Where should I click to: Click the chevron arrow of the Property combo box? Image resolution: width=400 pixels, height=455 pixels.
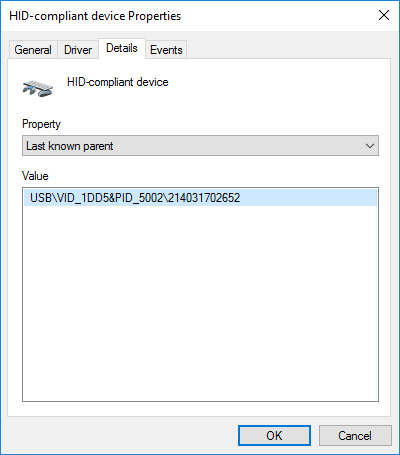click(369, 146)
